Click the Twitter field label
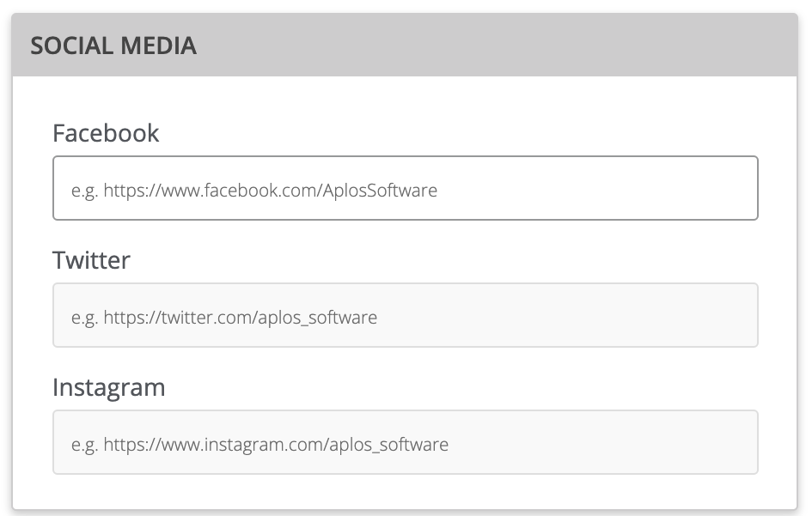The image size is (812, 516). point(91,260)
